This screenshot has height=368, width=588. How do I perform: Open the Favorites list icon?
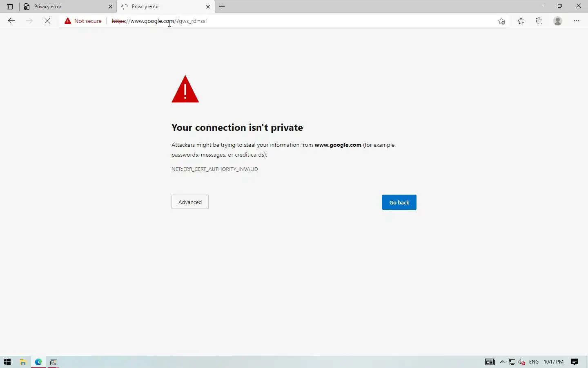tap(521, 21)
